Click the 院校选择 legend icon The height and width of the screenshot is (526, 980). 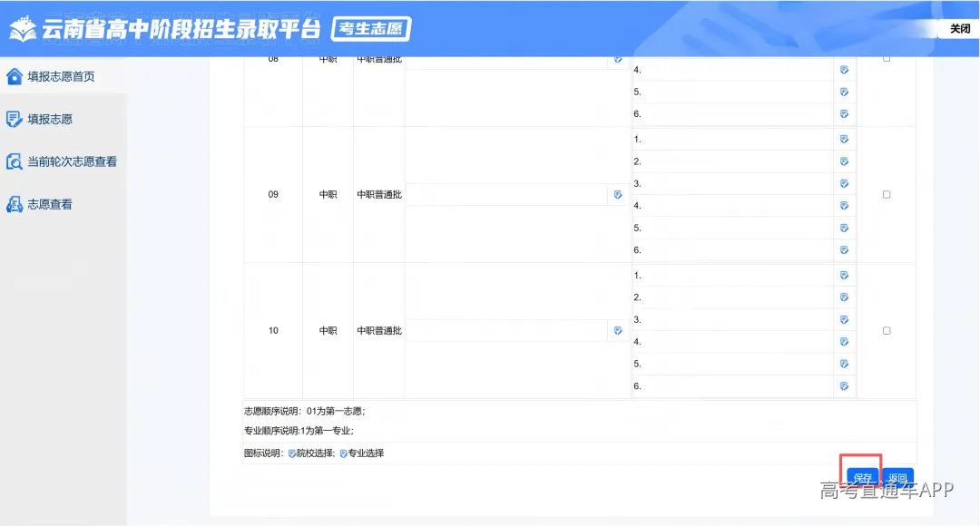[x=292, y=453]
